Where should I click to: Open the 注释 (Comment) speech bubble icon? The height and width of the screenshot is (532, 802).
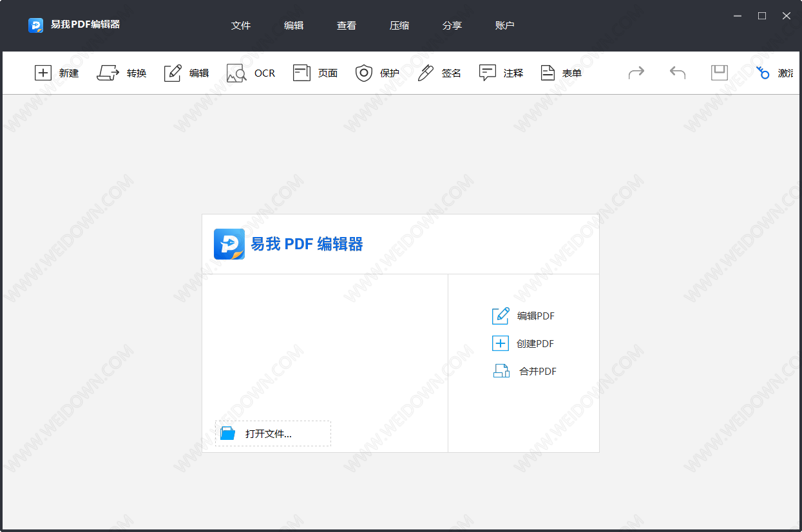[488, 73]
